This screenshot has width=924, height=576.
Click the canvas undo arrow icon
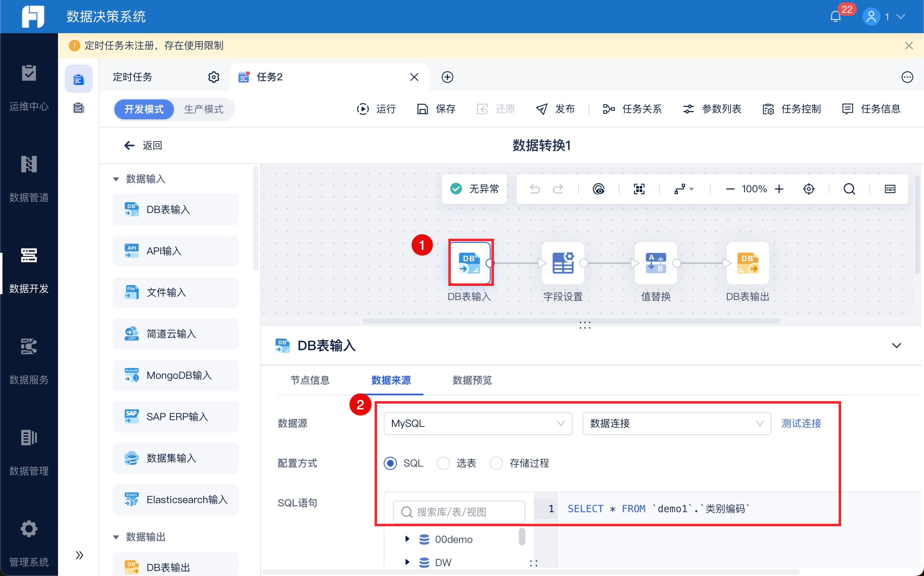coord(535,189)
